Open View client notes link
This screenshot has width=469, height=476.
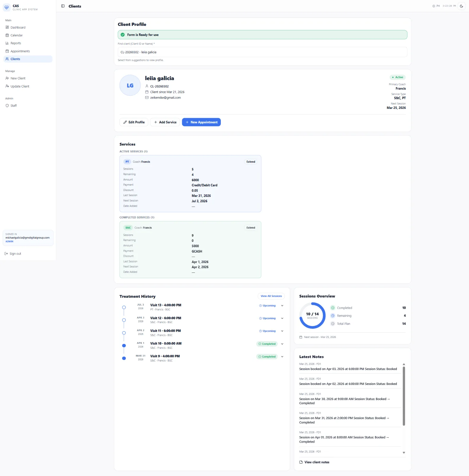click(x=314, y=462)
